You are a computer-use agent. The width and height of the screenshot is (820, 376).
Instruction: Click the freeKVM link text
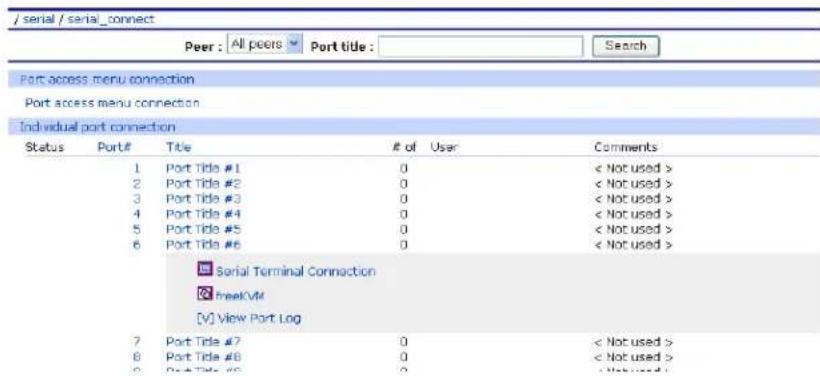click(240, 295)
